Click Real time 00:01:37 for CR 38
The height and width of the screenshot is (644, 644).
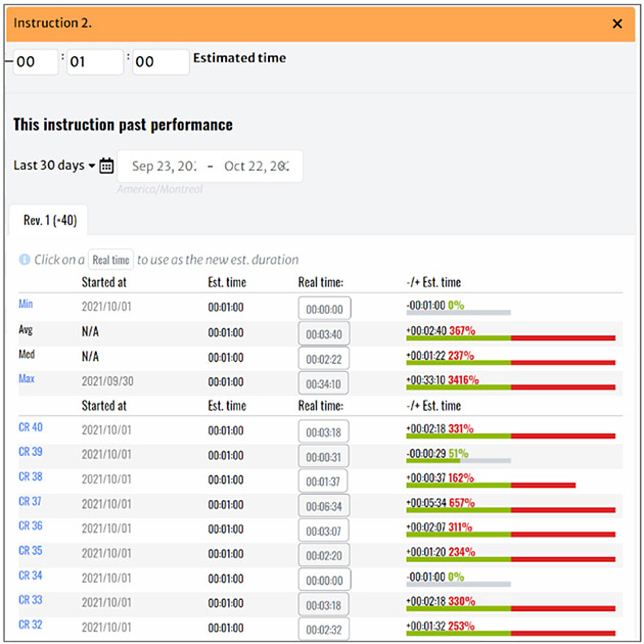[x=325, y=480]
